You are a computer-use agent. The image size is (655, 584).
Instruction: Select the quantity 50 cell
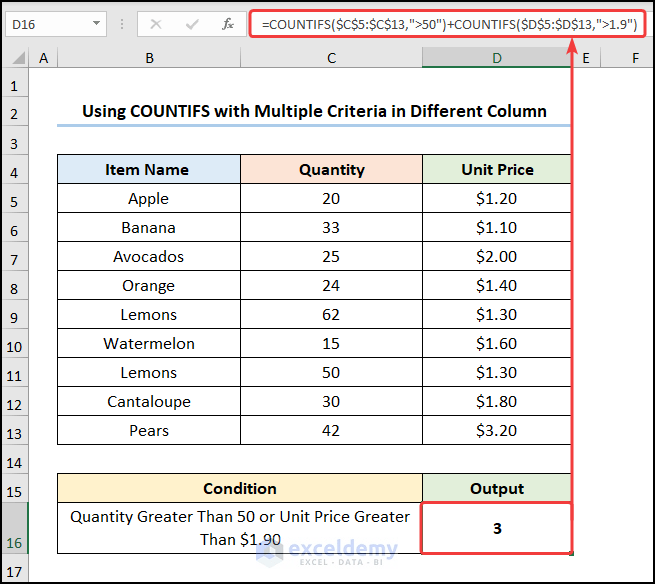tap(331, 372)
